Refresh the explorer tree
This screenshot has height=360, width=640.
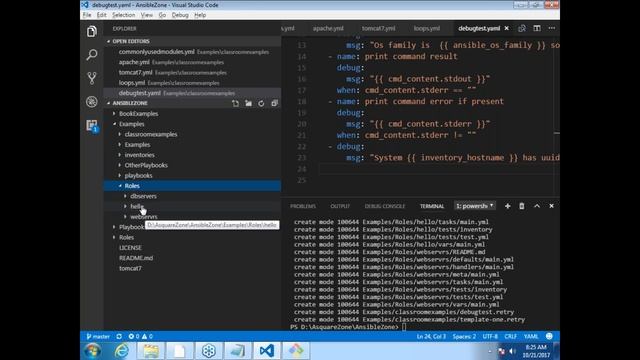coord(261,103)
